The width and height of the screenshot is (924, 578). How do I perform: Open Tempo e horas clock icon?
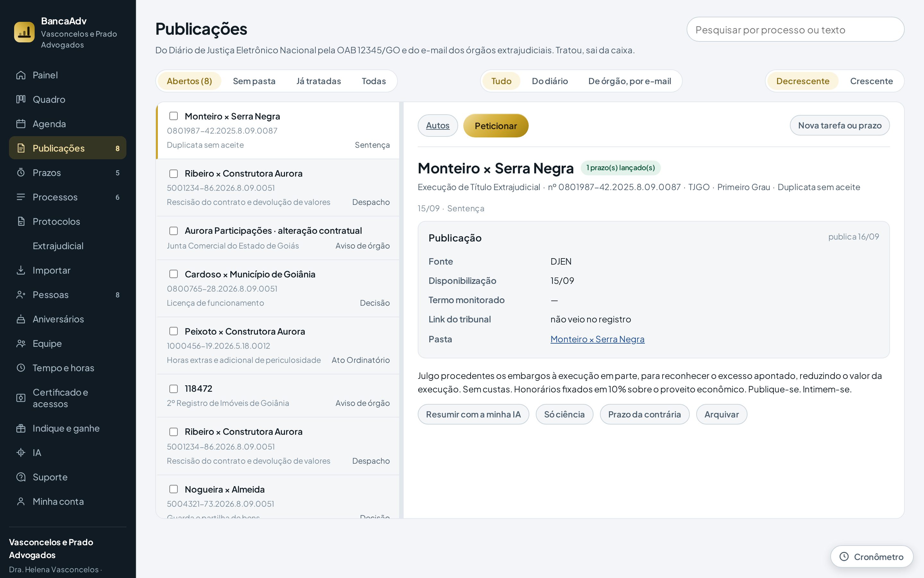point(21,368)
